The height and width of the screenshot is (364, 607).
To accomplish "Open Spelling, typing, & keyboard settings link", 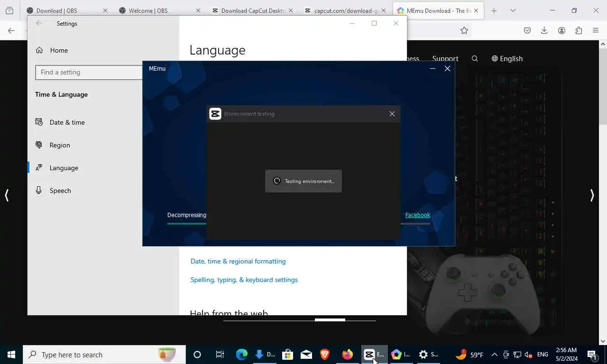I will pos(244,280).
